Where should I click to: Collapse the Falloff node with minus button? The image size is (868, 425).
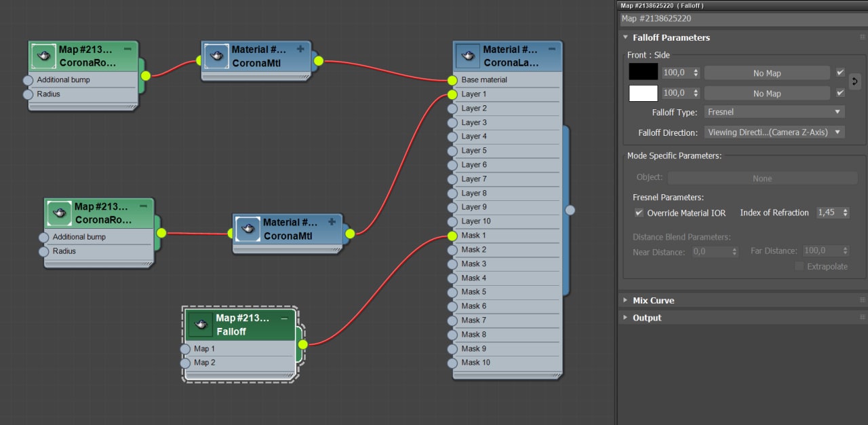(285, 318)
